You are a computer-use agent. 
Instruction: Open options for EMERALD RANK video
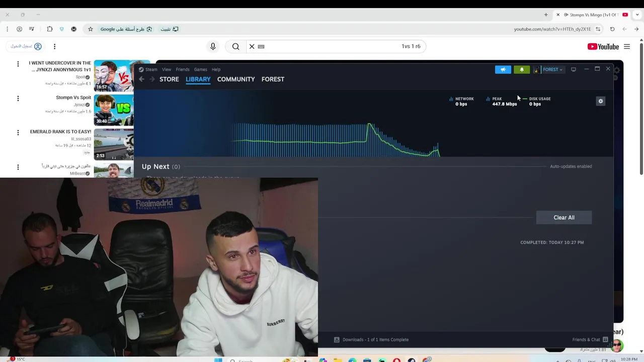point(18,133)
